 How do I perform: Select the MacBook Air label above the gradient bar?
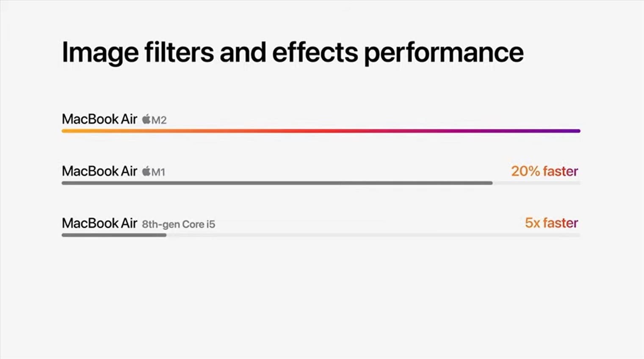pyautogui.click(x=100, y=119)
